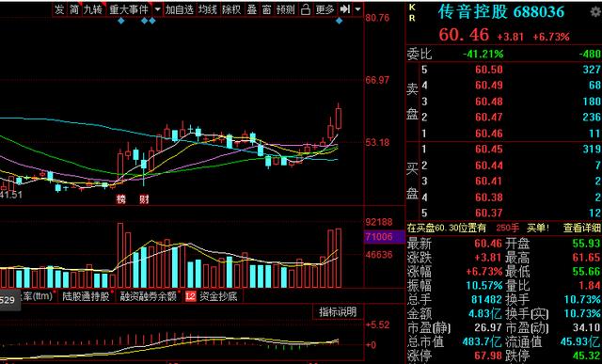Click the 量比 value 1.84
This screenshot has width=602, height=364.
[x=590, y=286]
